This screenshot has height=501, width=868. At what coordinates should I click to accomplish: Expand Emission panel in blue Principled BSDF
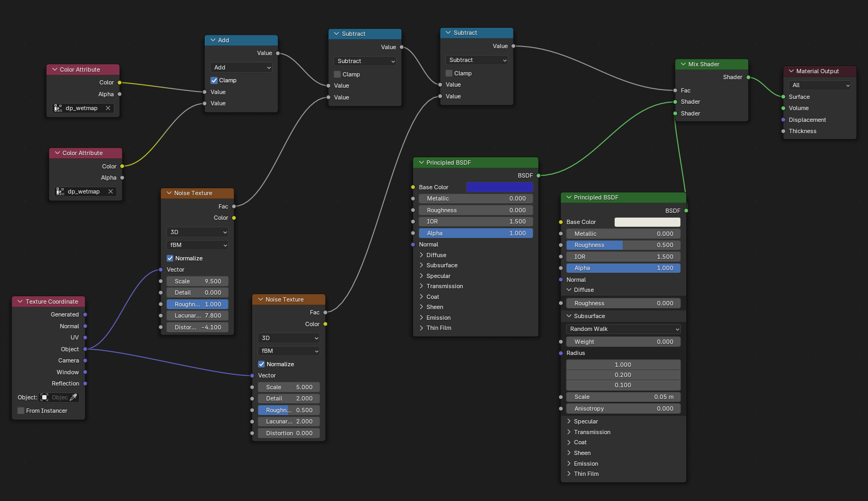[421, 318]
